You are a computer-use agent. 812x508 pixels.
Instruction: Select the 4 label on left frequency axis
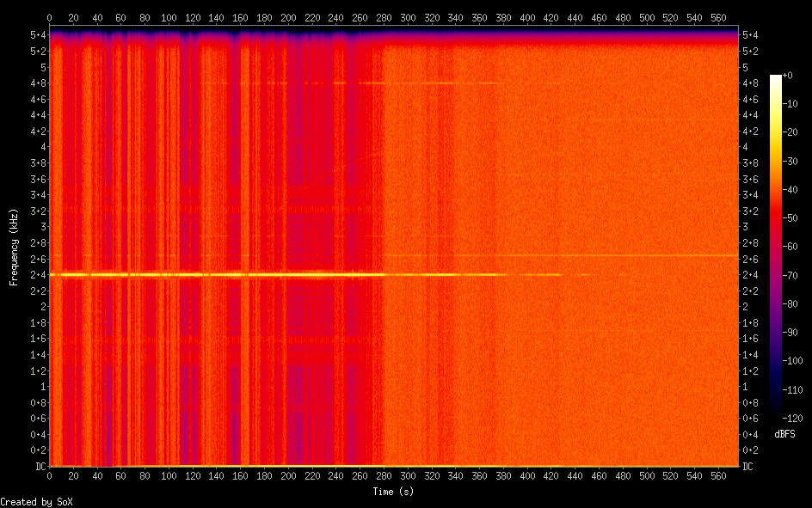pos(42,147)
